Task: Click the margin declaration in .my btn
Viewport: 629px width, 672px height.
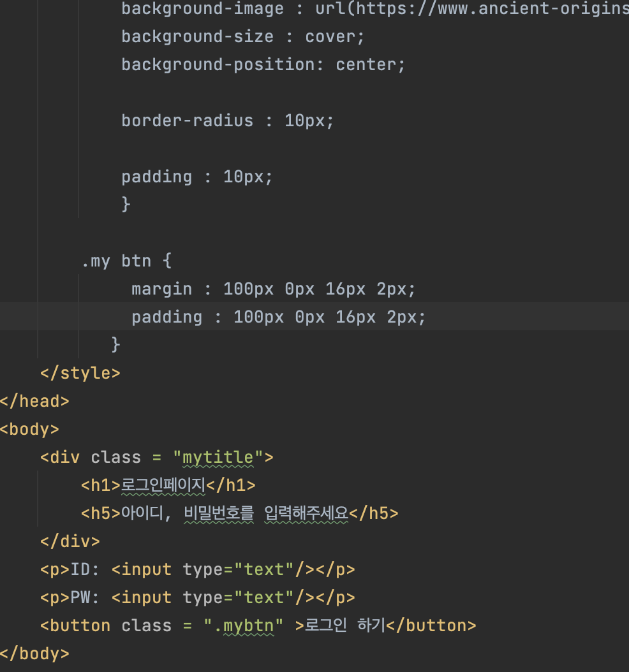Action: pos(273,289)
